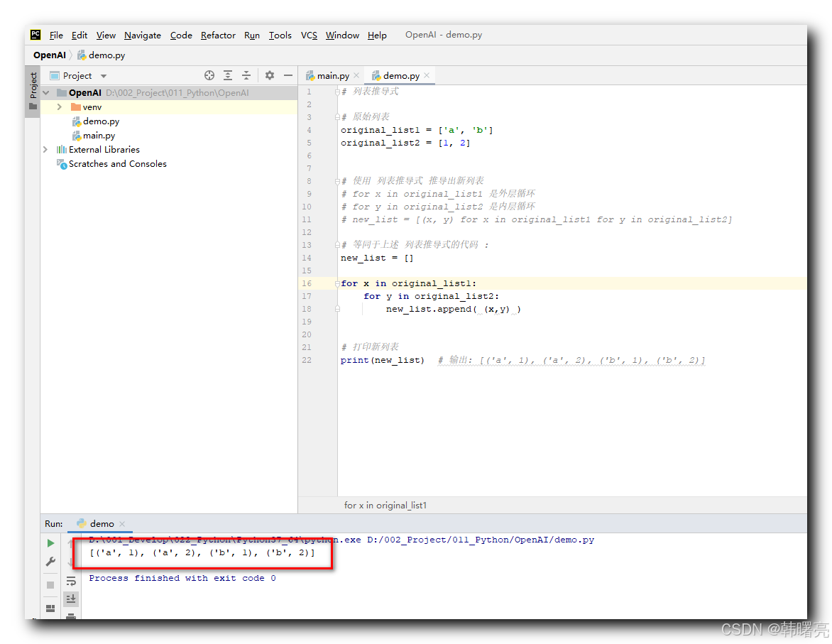Open the Refactor menu
This screenshot has height=644, width=832.
click(217, 35)
